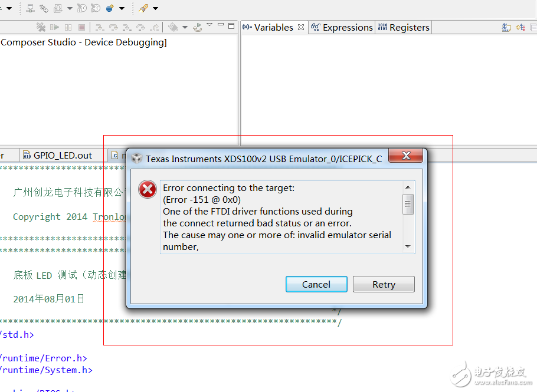Click the Assembly Step Into icon
The image size is (537, 392).
click(x=127, y=27)
